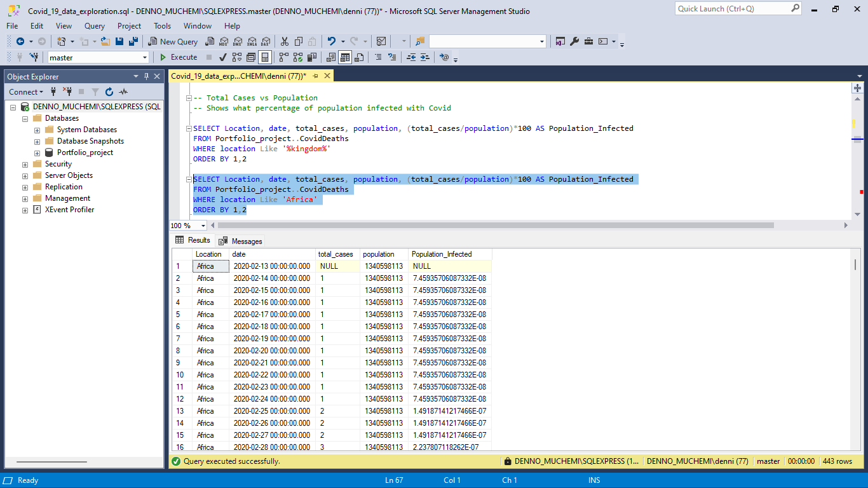The image size is (868, 488).
Task: Toggle Include Live Query Statistics
Action: tap(297, 57)
